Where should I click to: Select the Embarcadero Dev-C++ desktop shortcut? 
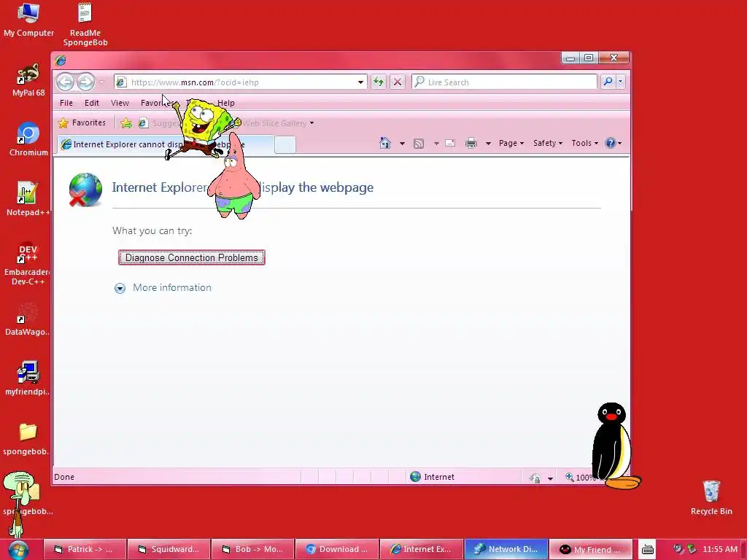[x=28, y=263]
